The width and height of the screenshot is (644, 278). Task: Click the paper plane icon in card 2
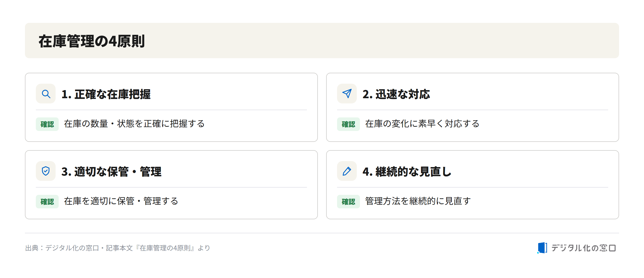pos(347,94)
